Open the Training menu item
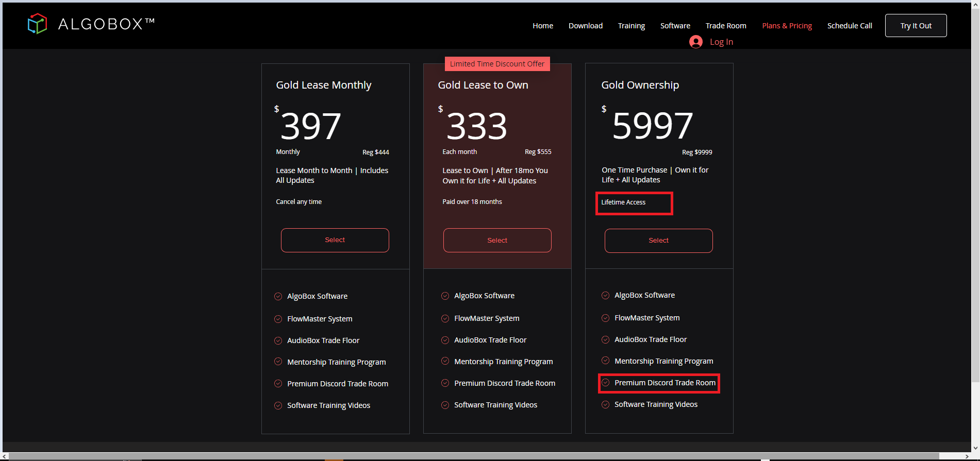Image resolution: width=980 pixels, height=461 pixels. pos(632,26)
